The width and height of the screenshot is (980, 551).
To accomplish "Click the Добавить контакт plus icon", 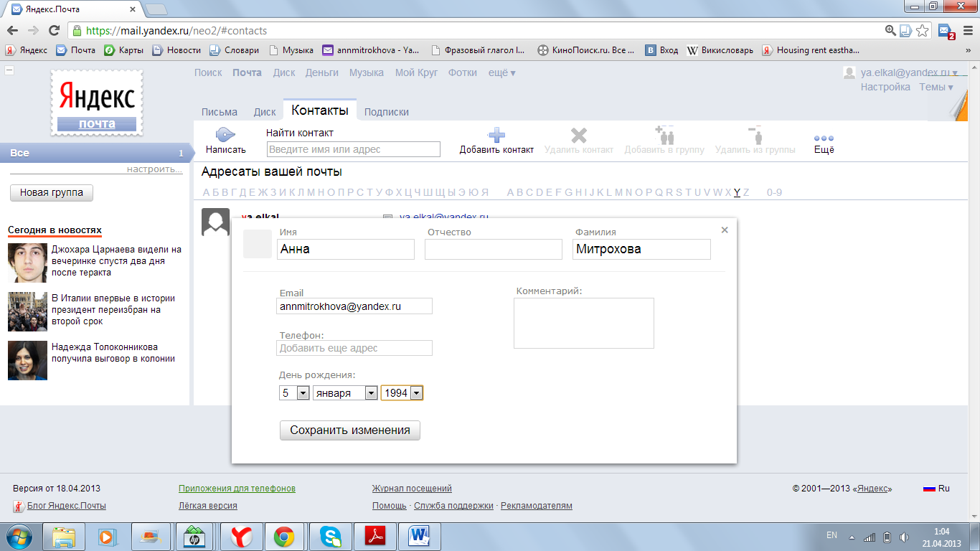I will coord(496,135).
